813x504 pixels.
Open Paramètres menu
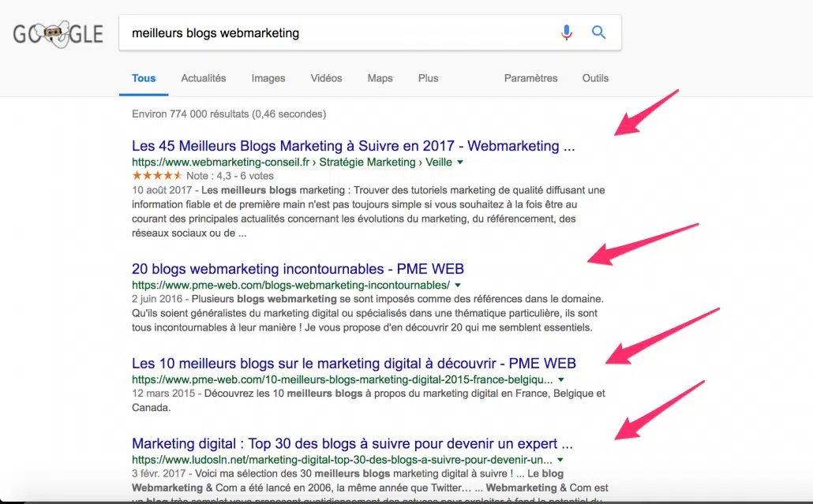[531, 78]
